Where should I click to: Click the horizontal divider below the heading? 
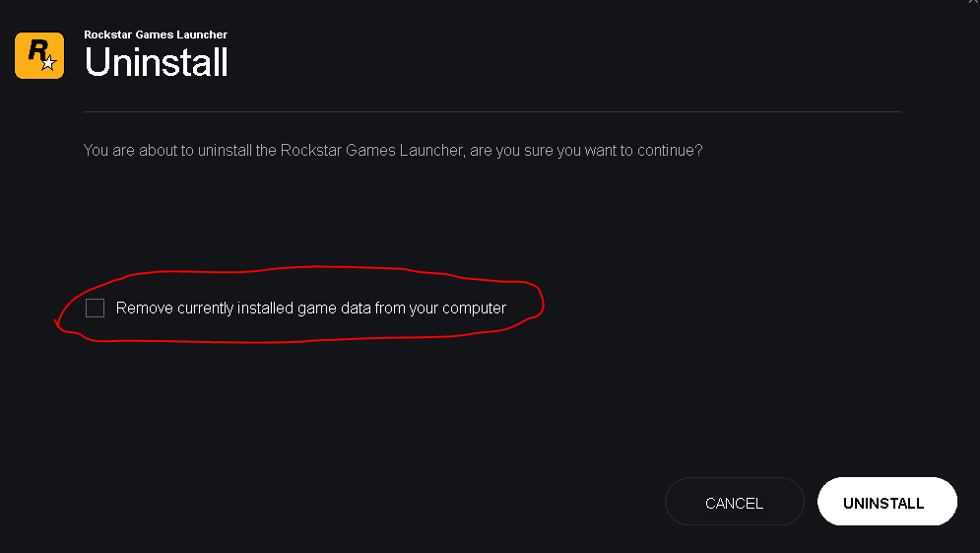tap(492, 111)
